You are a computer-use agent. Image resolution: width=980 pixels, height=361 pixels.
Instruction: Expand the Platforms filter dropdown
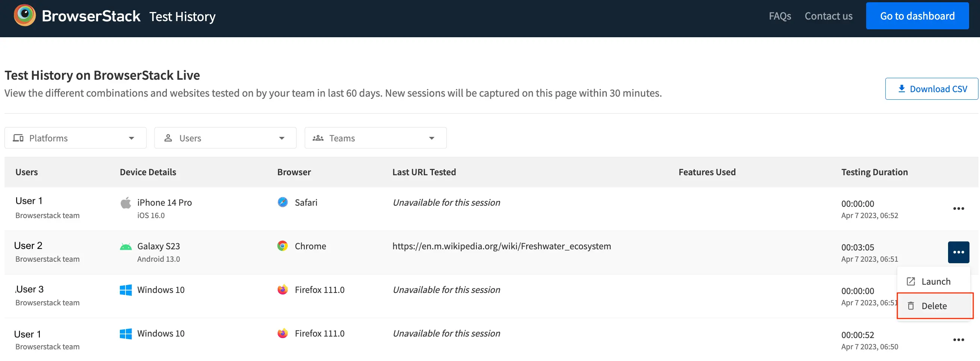tap(75, 138)
